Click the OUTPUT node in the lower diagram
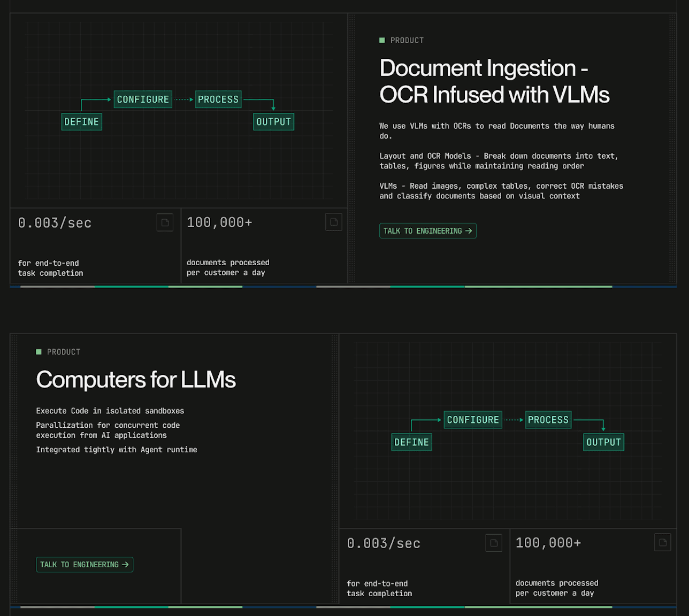Viewport: 689px width, 616px height. [x=603, y=442]
